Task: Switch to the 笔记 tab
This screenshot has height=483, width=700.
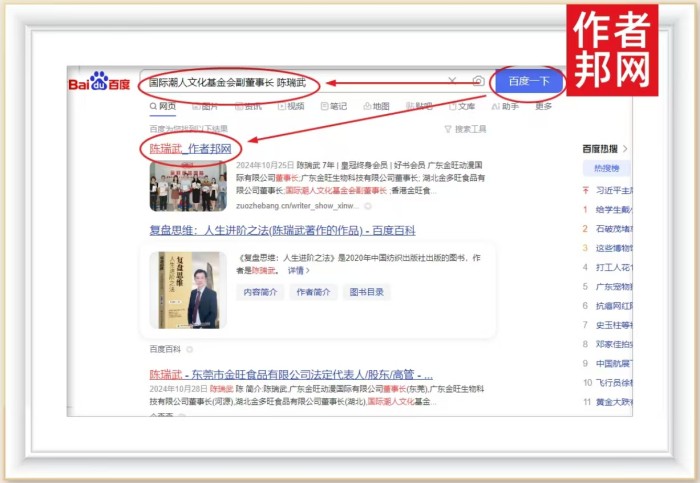Action: 334,106
